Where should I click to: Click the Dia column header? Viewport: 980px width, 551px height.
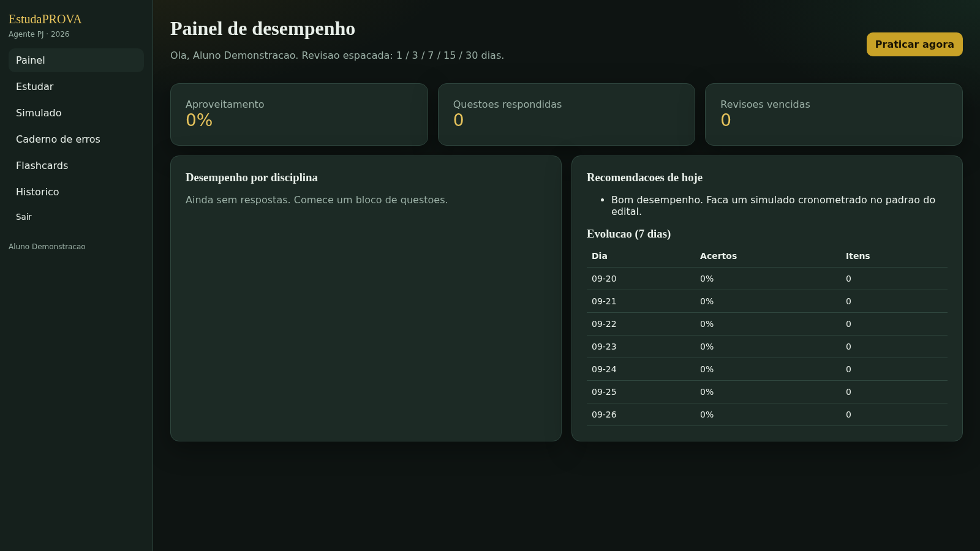[x=600, y=256]
